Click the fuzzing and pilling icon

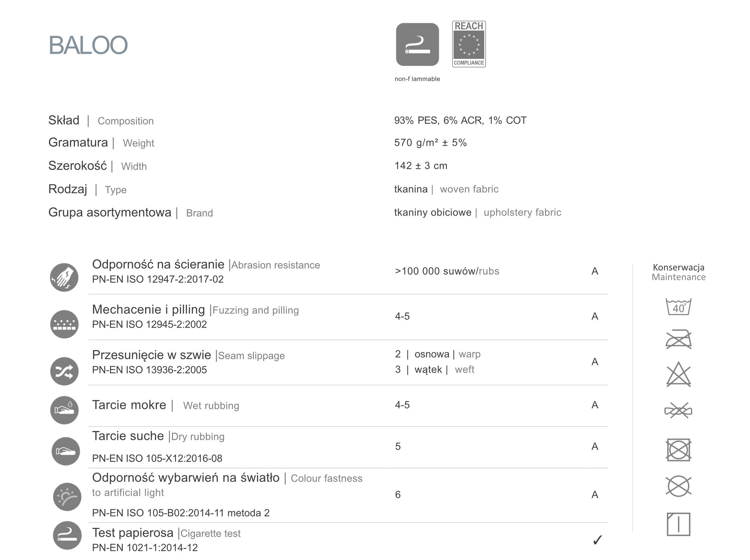coord(64,324)
